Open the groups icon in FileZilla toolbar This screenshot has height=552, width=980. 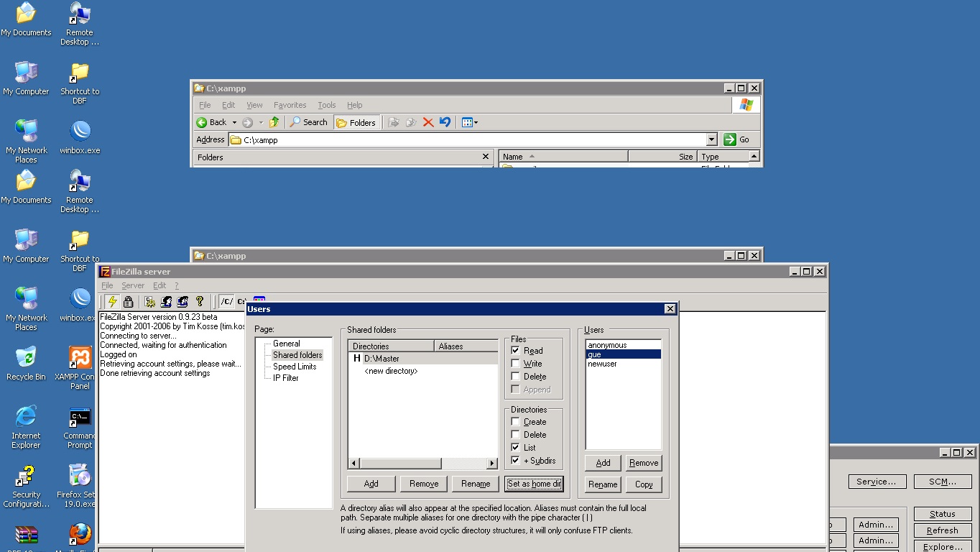coord(182,302)
